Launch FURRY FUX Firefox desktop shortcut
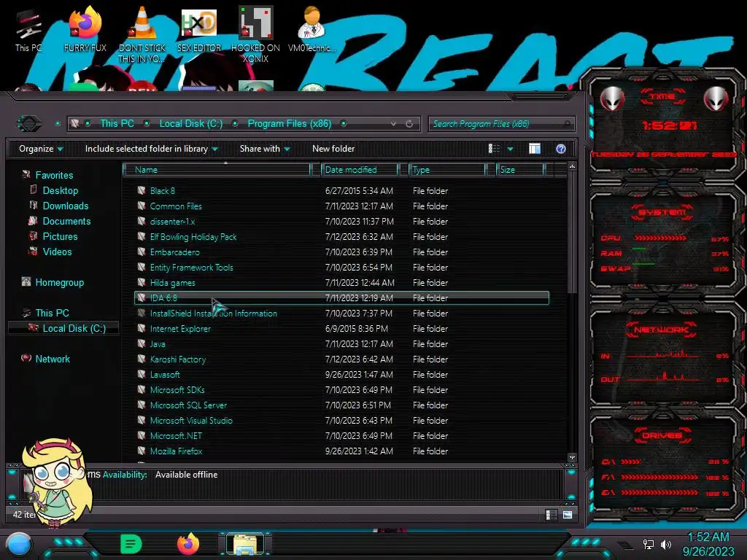Image resolution: width=747 pixels, height=560 pixels. [85, 29]
